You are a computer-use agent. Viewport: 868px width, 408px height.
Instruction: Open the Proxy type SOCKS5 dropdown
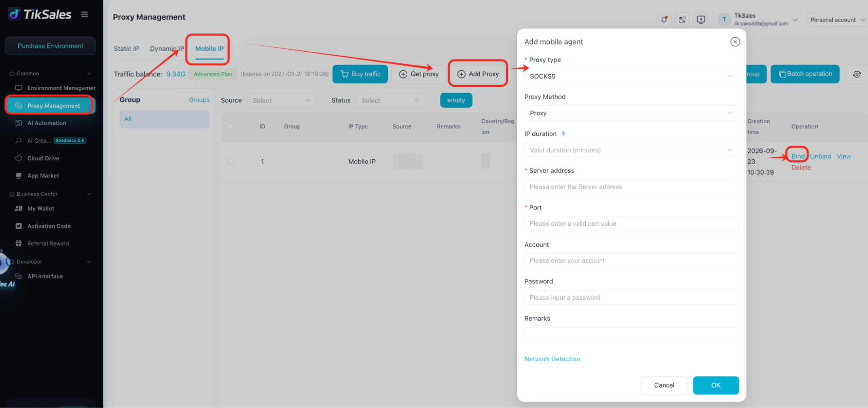point(631,76)
